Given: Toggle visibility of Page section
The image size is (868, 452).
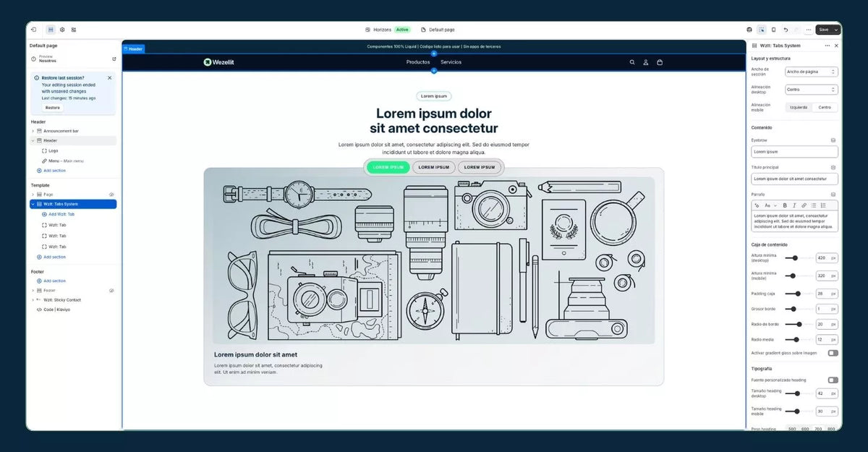Looking at the screenshot, I should coord(111,195).
